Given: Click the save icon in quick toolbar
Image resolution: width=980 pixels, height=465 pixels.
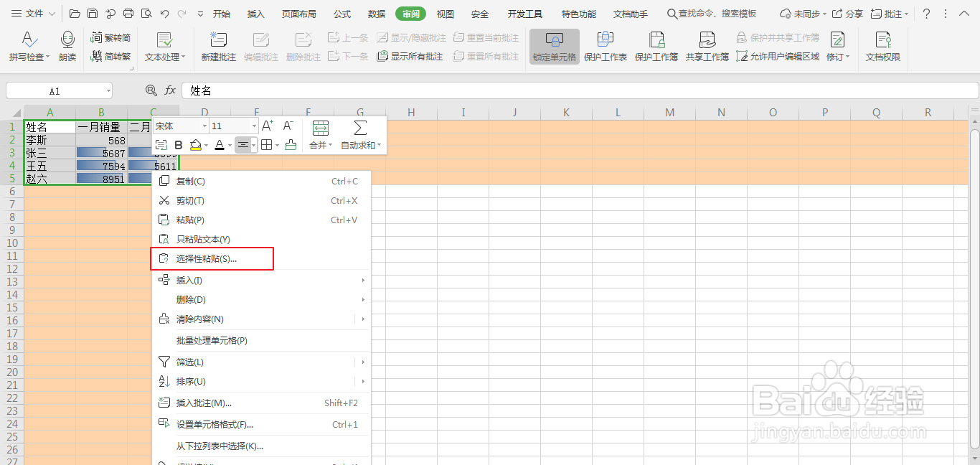Looking at the screenshot, I should click(x=93, y=14).
